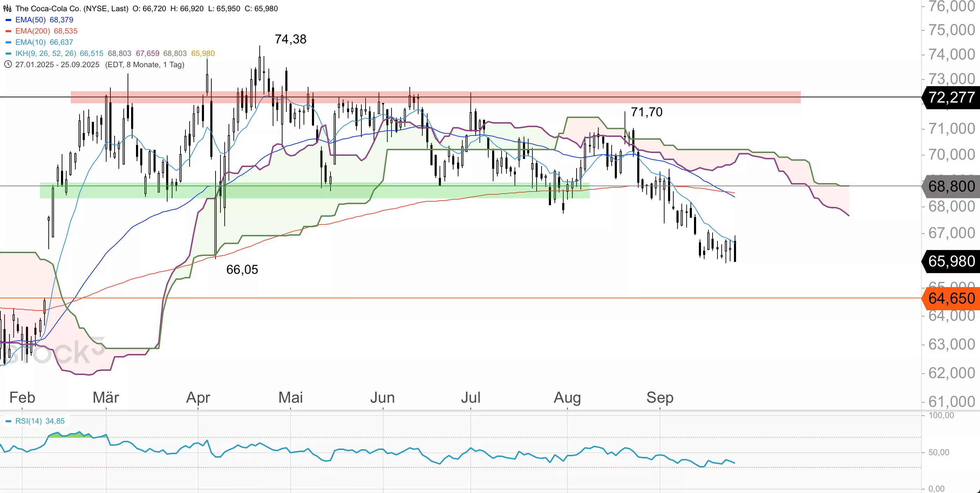This screenshot has width=980, height=493.
Task: Click the 66,05 low price annotation
Action: click(242, 270)
